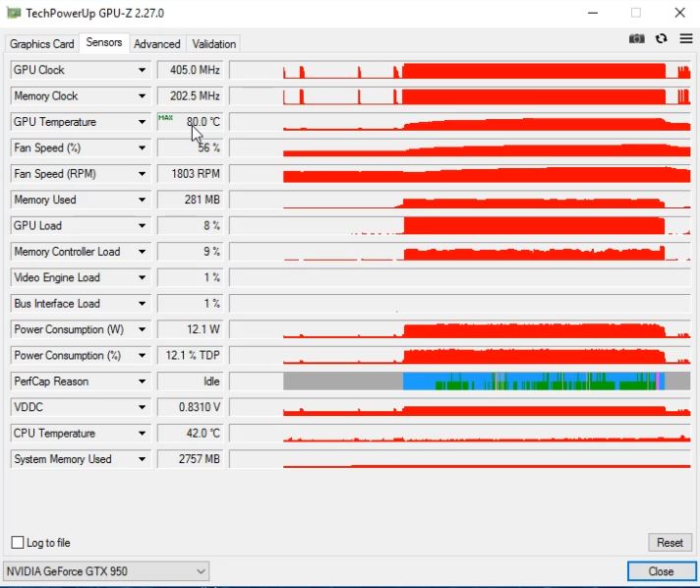
Task: Expand the PerfCap Reason dropdown
Action: click(x=142, y=382)
